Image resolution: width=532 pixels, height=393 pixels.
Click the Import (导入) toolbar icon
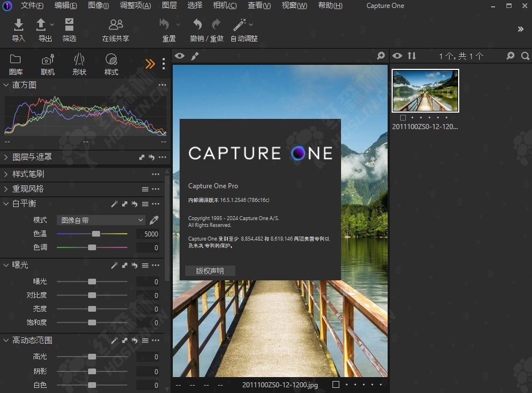18,25
